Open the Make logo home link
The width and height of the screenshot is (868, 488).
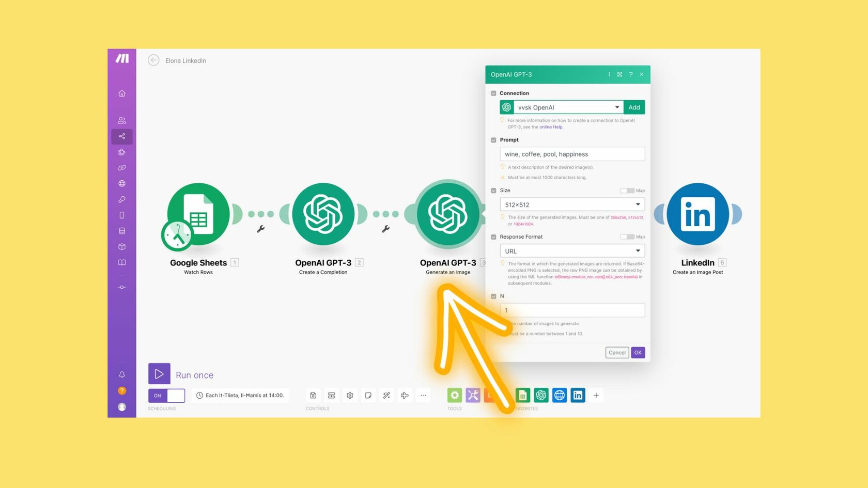(x=122, y=58)
